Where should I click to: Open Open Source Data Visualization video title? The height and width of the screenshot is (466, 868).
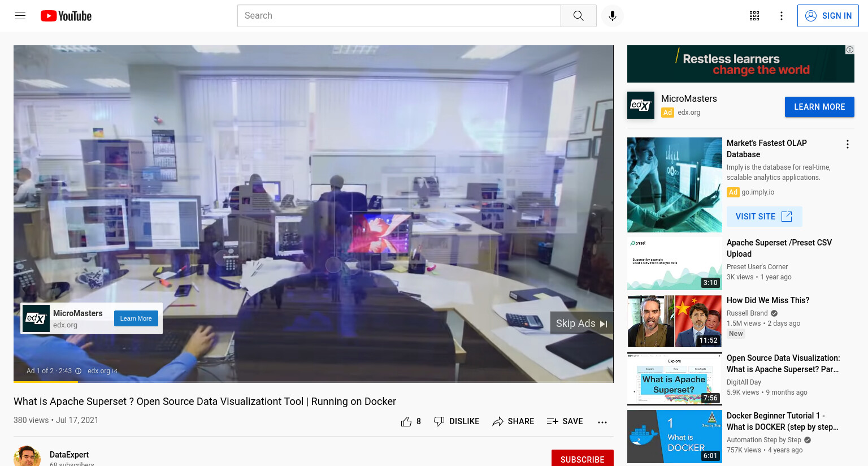[x=783, y=364]
